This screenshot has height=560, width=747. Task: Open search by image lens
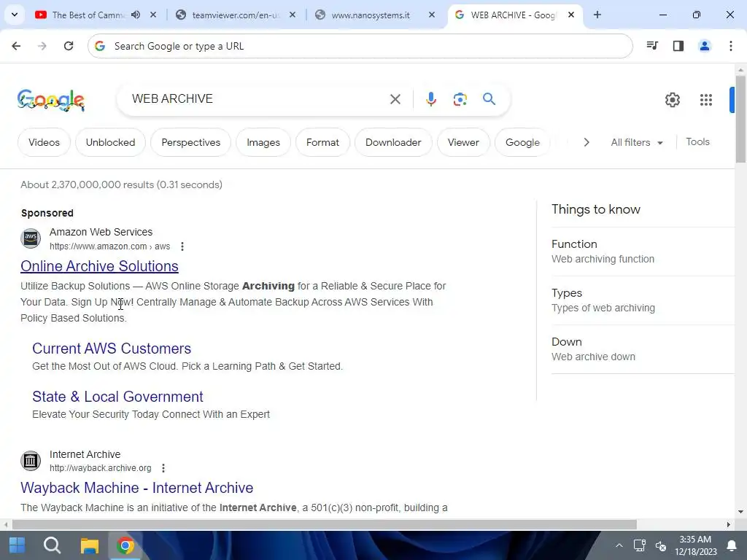click(460, 99)
